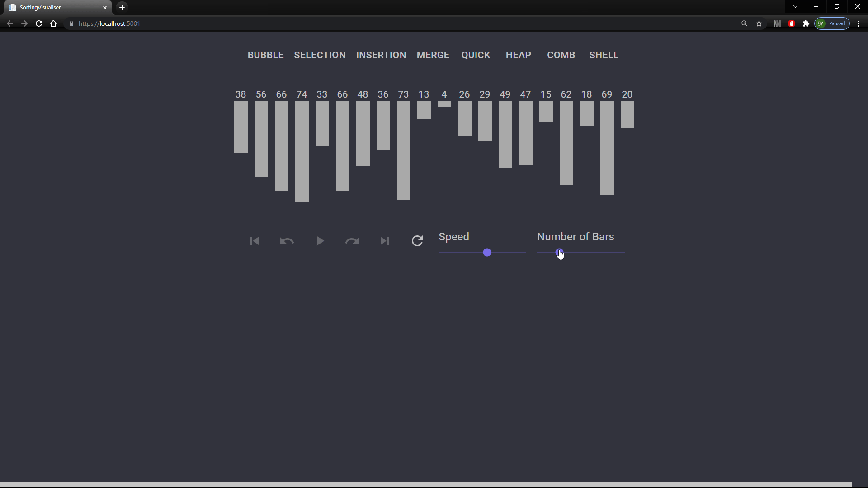The width and height of the screenshot is (868, 488).
Task: Redo one sorting step forward
Action: pyautogui.click(x=352, y=241)
